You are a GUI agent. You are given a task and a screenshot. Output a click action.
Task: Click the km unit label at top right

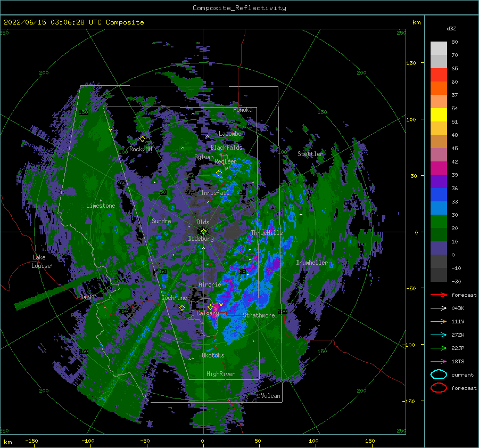point(416,22)
